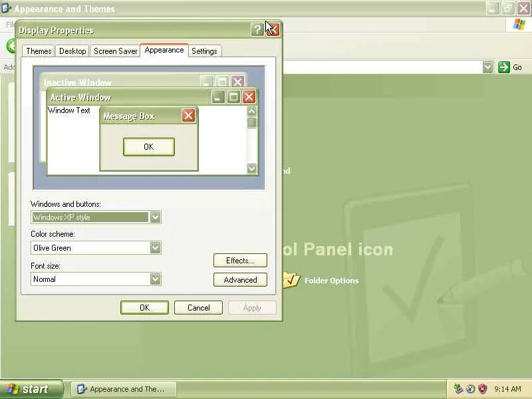Image resolution: width=532 pixels, height=399 pixels.
Task: Click the Inactive Window preview title
Action: pyautogui.click(x=77, y=82)
